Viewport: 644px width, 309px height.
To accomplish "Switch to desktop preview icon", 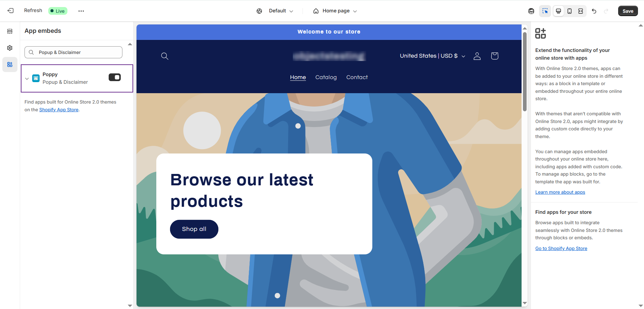I will [558, 11].
